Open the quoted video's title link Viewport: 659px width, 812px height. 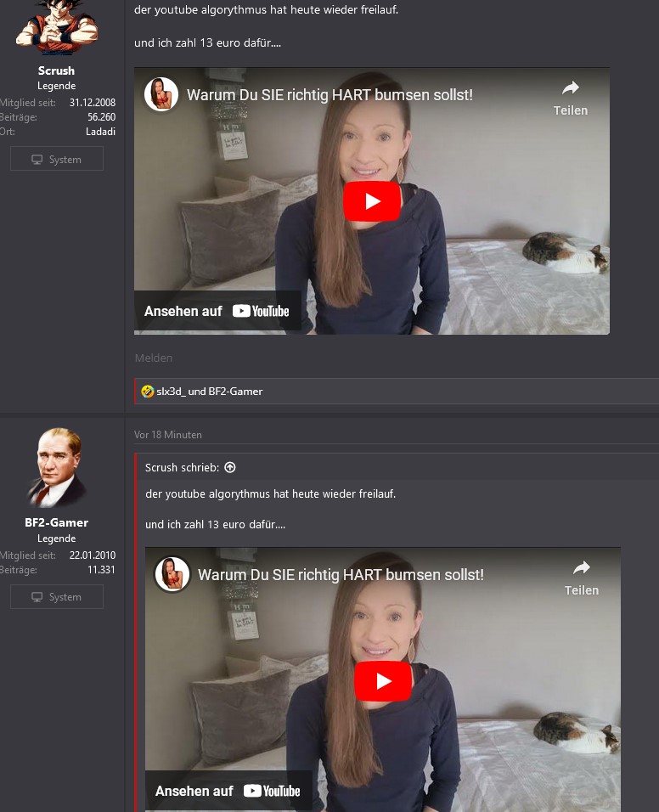pyautogui.click(x=341, y=575)
